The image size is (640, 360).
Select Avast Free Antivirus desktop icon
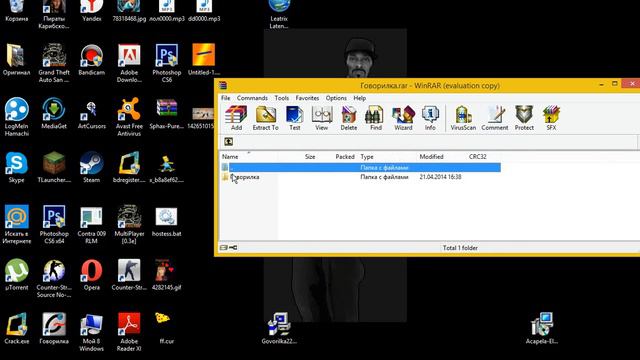129,117
